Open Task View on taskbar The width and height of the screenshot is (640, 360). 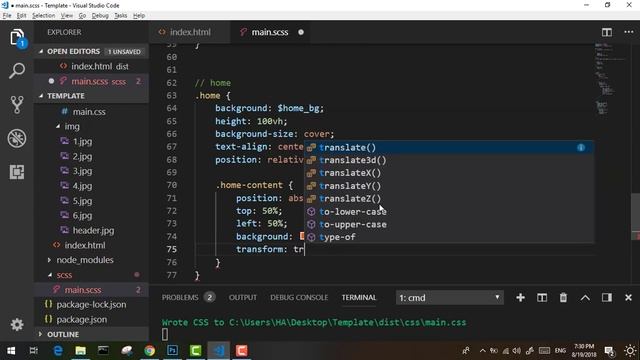click(x=34, y=351)
